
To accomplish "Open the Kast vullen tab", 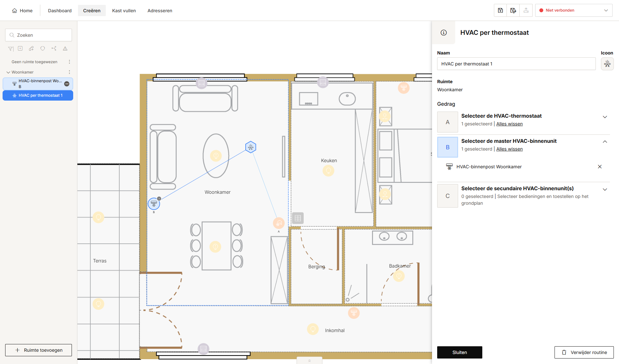I will tap(124, 11).
